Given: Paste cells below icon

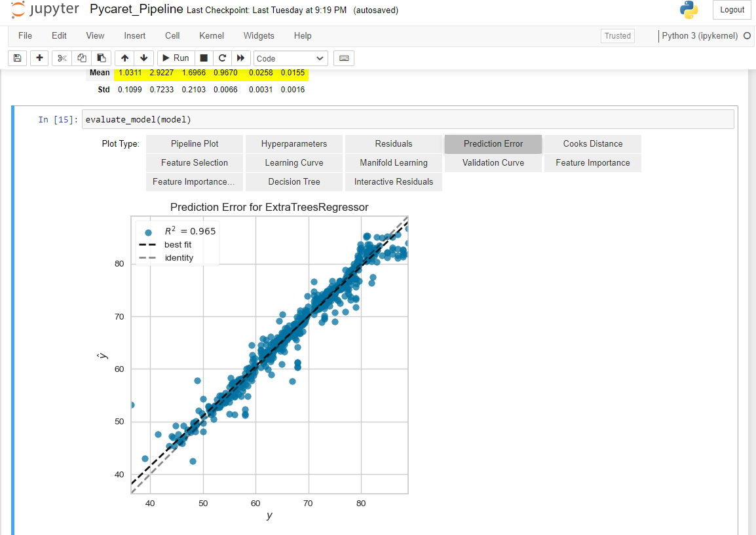Looking at the screenshot, I should pyautogui.click(x=100, y=58).
